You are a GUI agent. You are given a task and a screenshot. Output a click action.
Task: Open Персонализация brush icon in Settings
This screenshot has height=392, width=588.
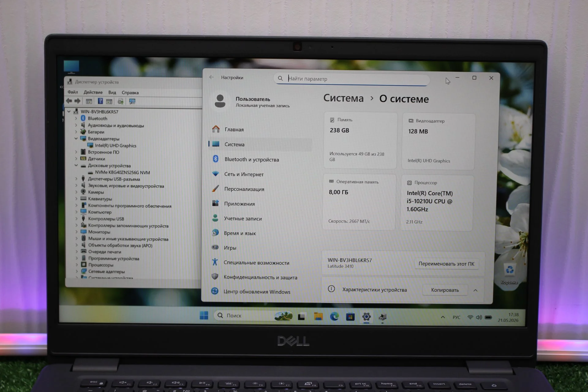(x=216, y=189)
